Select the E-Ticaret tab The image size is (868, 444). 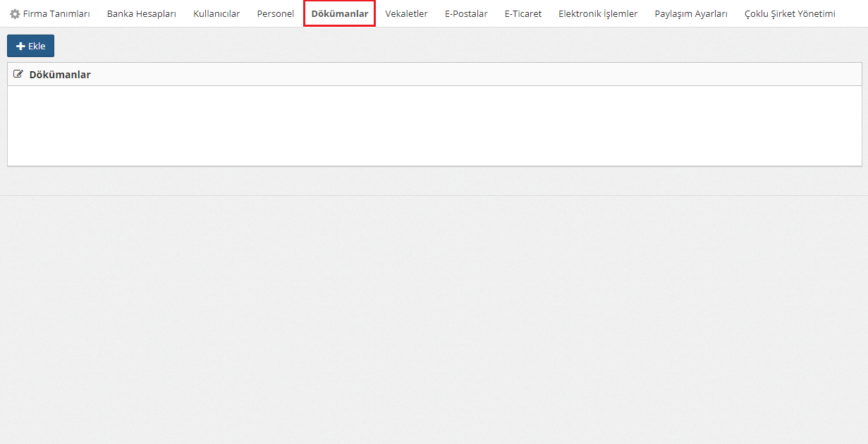pyautogui.click(x=522, y=13)
